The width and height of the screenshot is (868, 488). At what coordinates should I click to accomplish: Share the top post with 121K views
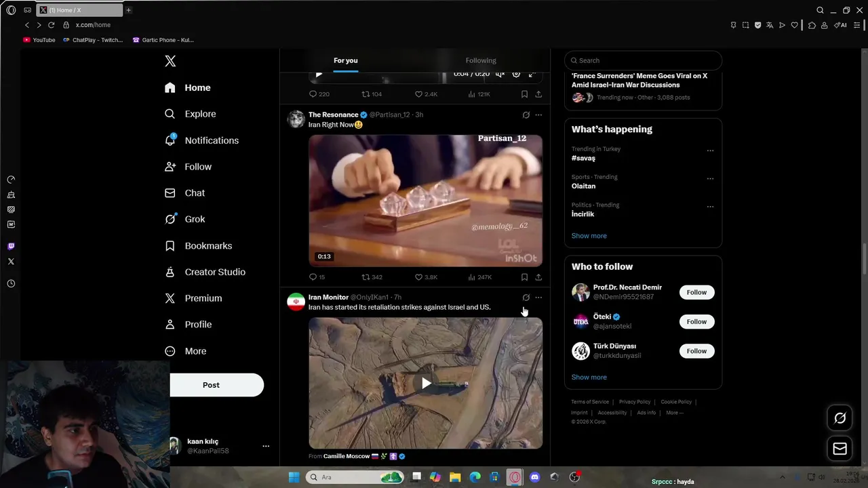point(538,94)
